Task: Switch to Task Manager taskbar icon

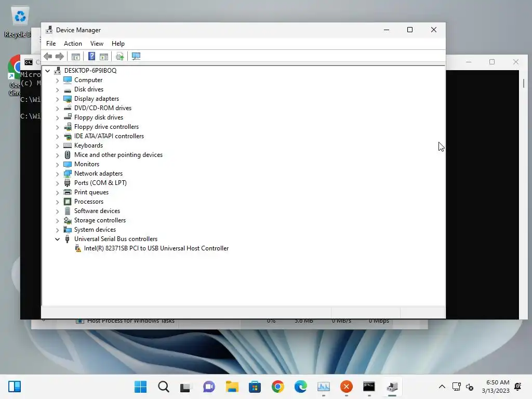Action: pyautogui.click(x=323, y=387)
